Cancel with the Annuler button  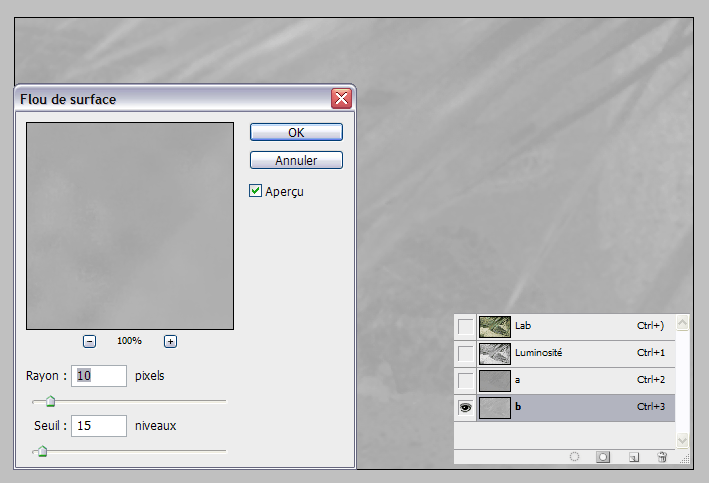coord(296,160)
